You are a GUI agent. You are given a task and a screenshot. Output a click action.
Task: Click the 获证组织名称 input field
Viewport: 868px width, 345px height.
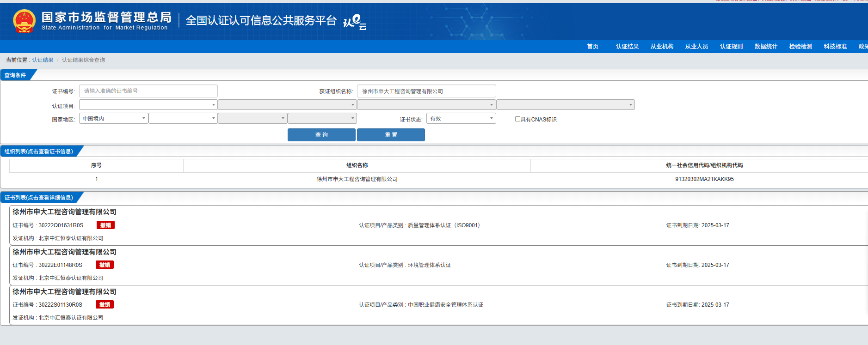(x=426, y=91)
